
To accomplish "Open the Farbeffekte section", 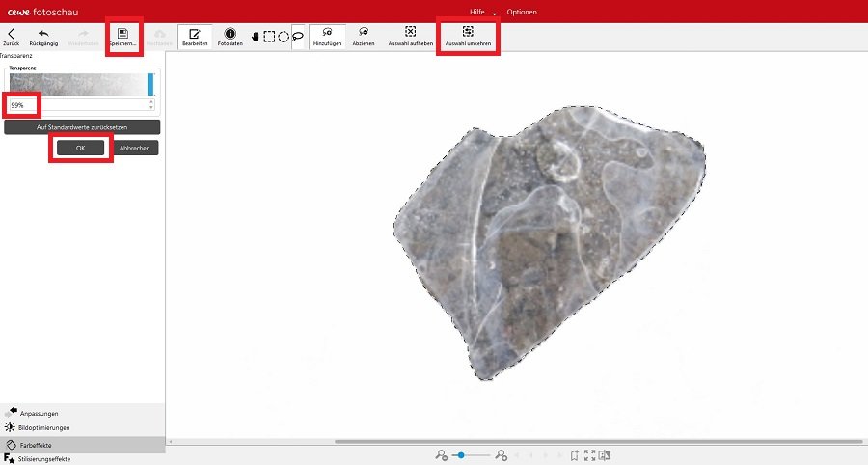I will tap(83, 445).
